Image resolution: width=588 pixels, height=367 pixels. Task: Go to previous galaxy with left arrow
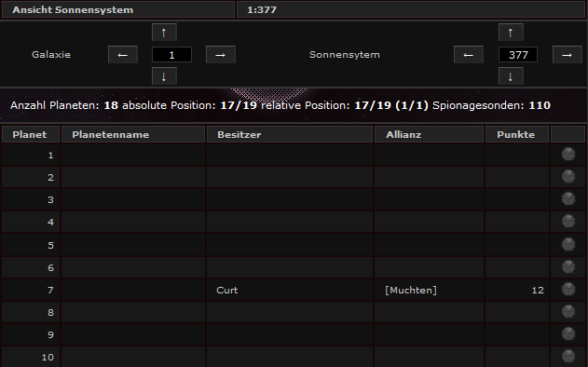(123, 55)
